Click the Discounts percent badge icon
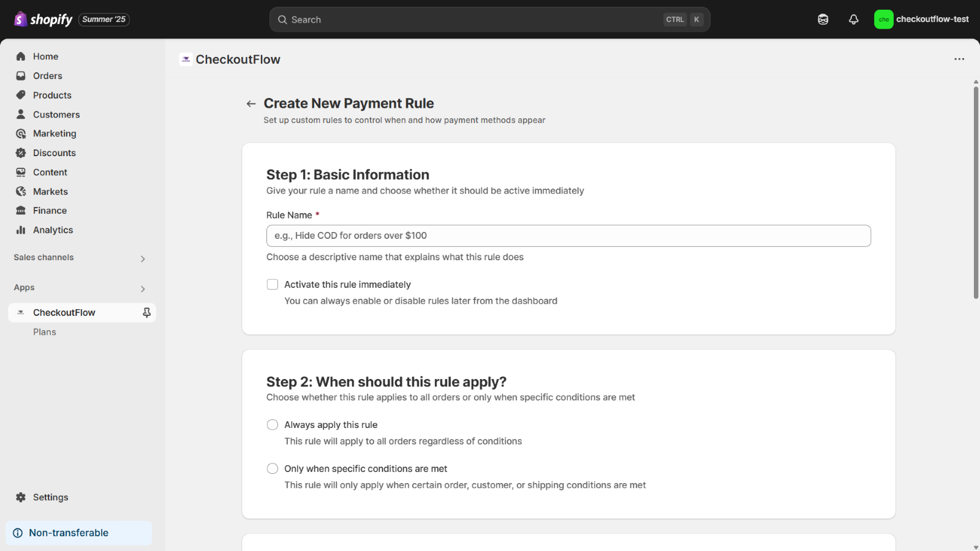This screenshot has width=980, height=551. pos(21,153)
